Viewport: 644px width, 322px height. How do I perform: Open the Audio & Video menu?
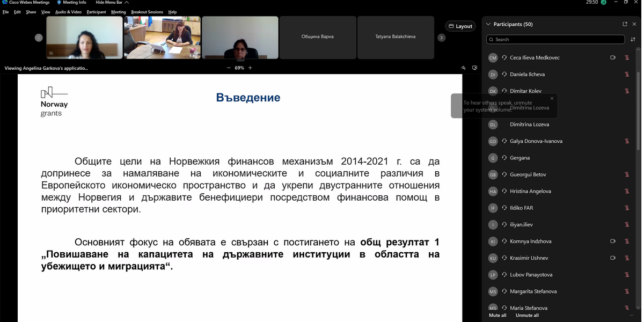pos(69,12)
